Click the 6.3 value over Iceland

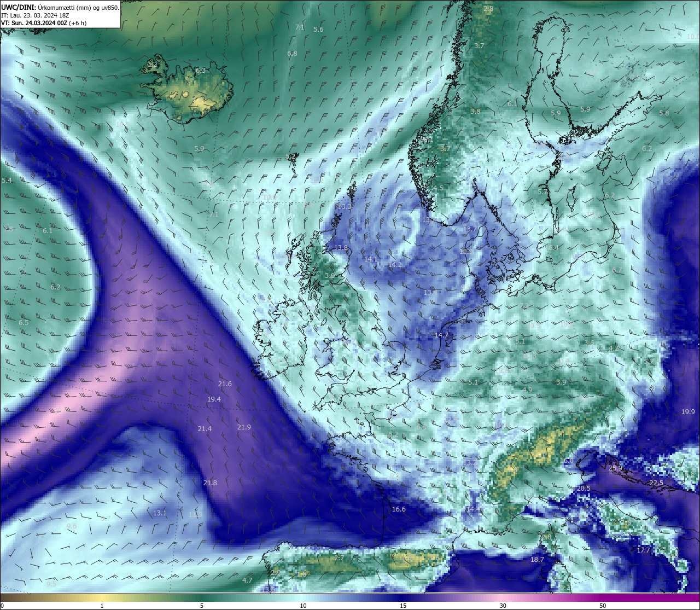[201, 71]
